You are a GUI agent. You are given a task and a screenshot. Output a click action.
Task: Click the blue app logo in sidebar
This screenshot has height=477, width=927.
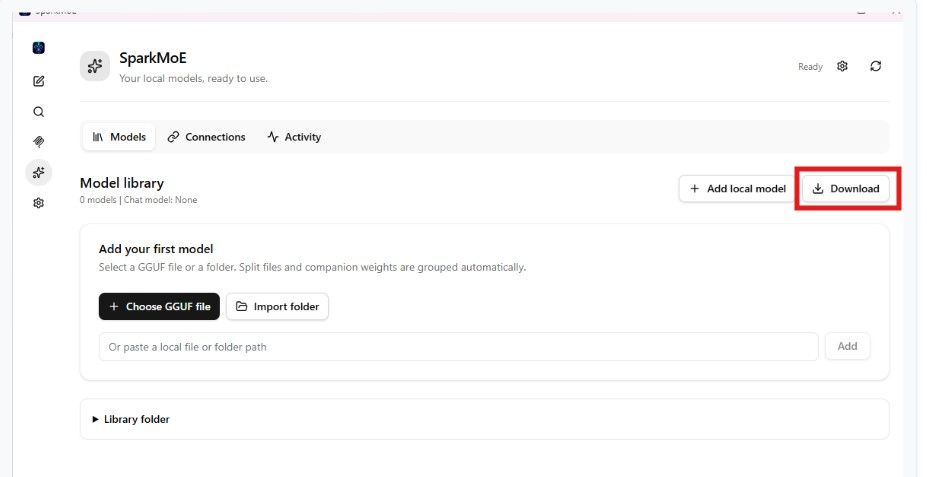click(38, 48)
